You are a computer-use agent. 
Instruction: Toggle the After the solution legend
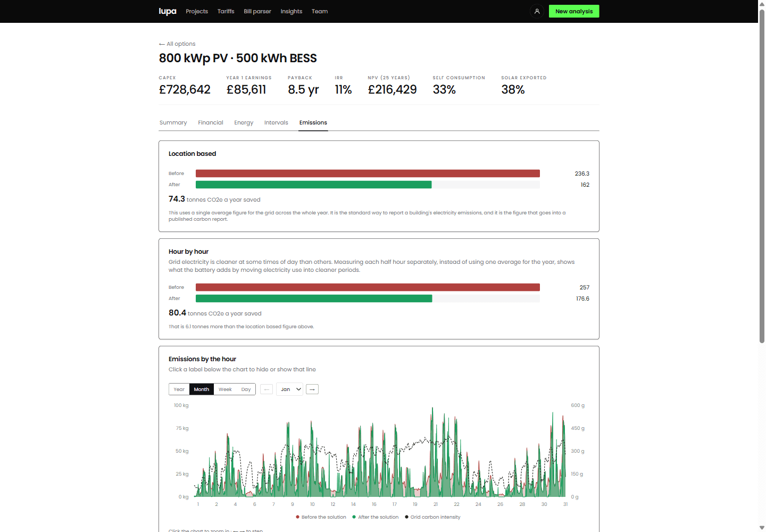point(375,517)
